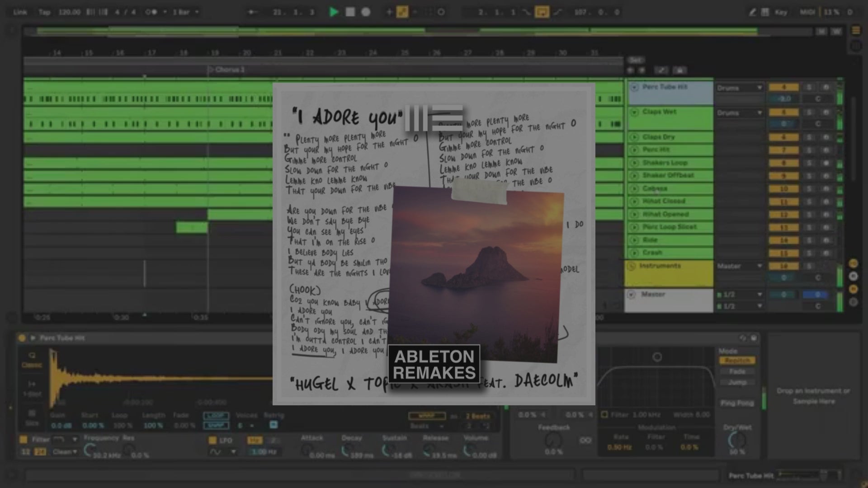The width and height of the screenshot is (868, 488).
Task: Toggle Perc Tube Hit device activator
Action: click(22, 338)
